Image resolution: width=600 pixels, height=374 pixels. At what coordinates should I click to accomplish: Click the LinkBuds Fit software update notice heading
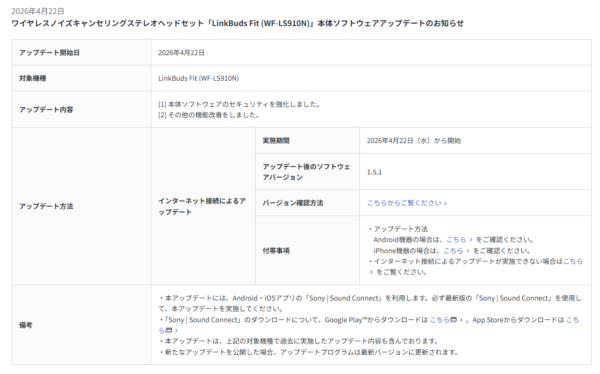237,23
